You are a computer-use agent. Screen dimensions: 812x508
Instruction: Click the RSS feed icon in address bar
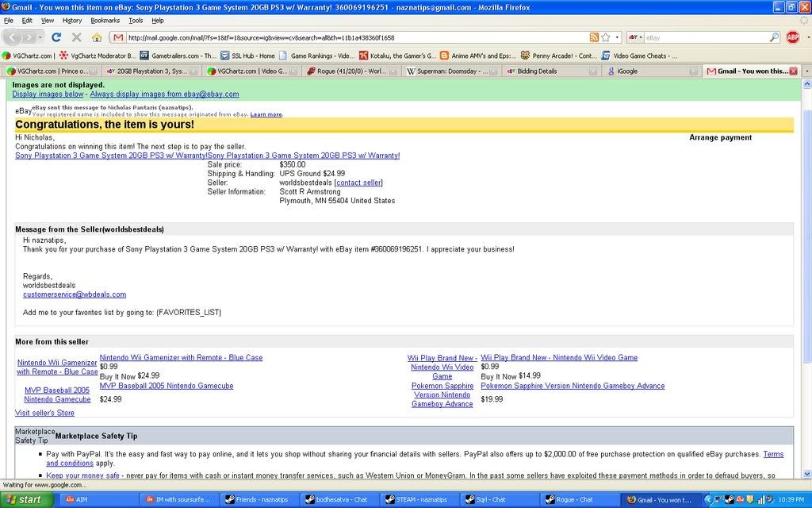pos(594,37)
